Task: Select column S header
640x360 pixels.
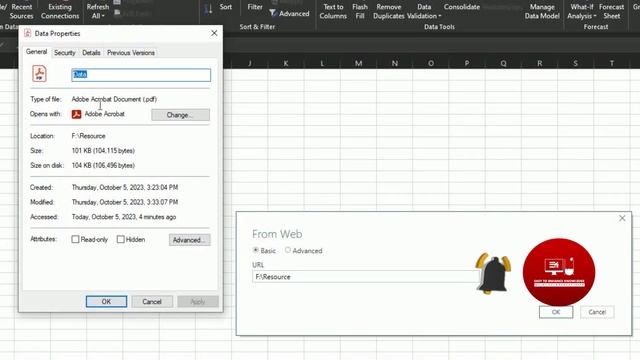Action: coord(576,63)
